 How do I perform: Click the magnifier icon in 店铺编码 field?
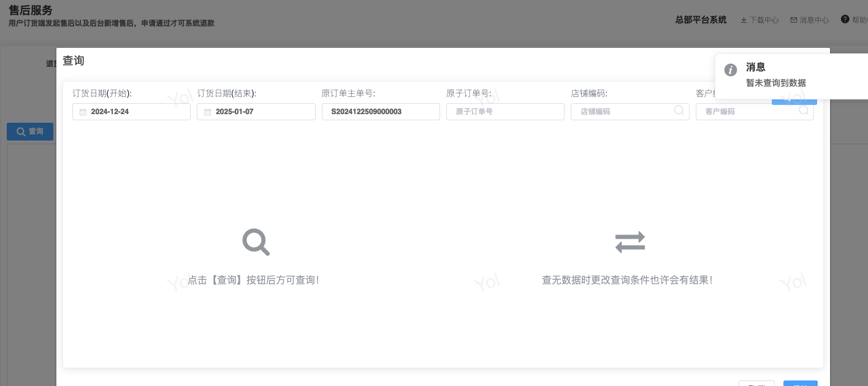point(679,110)
